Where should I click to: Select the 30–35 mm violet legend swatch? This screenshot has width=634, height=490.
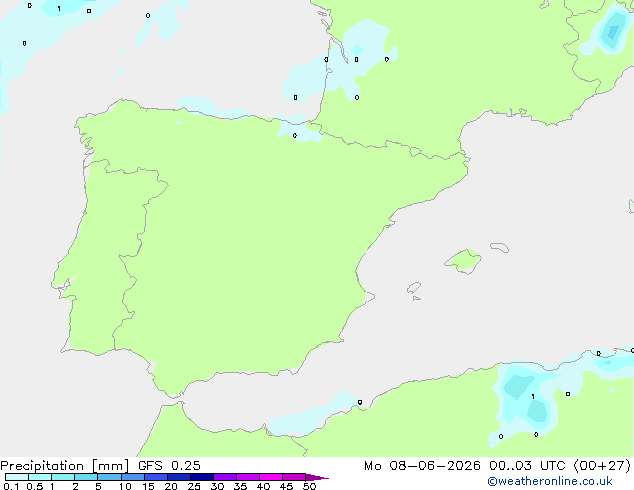coord(225,477)
